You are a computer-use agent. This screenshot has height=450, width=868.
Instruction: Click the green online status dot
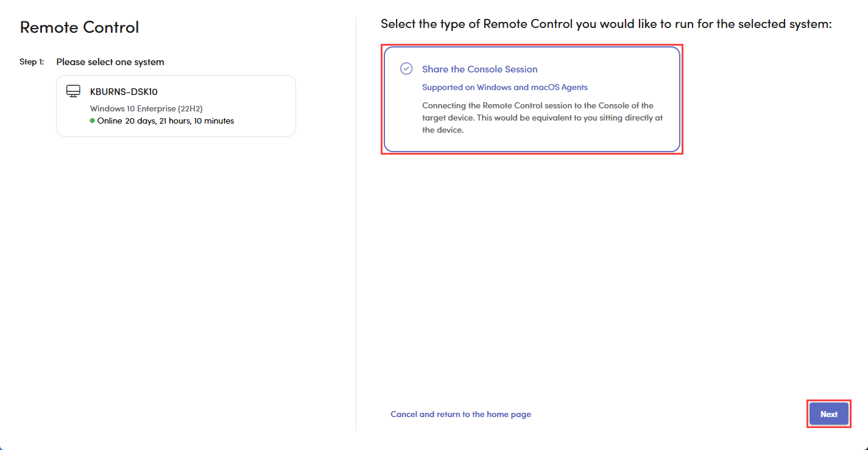[x=93, y=121]
